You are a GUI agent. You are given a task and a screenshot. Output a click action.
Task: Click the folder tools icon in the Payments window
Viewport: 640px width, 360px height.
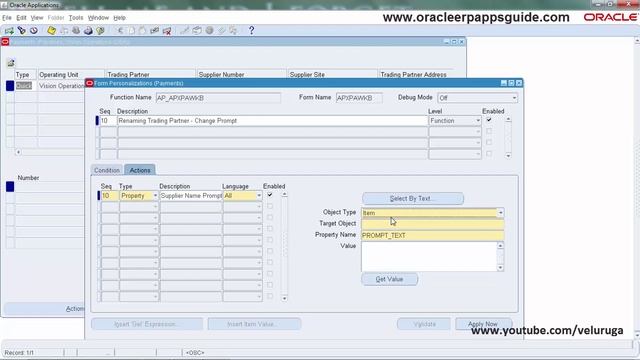(11, 63)
